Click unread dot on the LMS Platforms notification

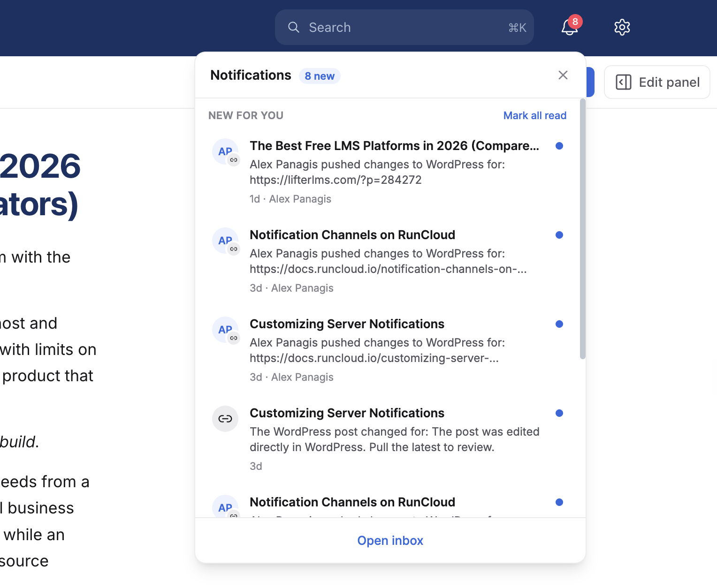coord(559,146)
